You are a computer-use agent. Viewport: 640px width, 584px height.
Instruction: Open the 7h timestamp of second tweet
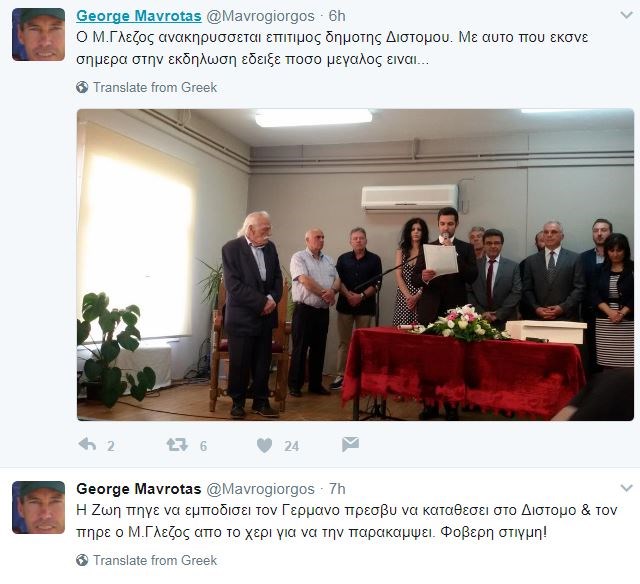point(337,489)
